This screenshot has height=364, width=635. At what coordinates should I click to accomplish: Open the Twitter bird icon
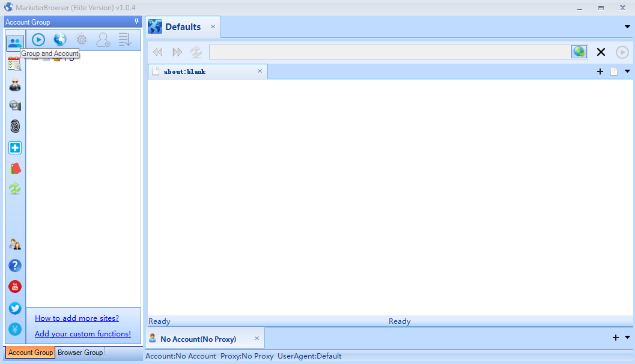(x=15, y=308)
